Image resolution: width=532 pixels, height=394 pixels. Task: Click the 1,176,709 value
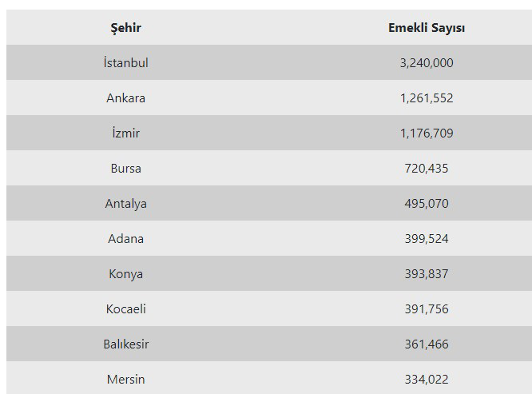427,133
